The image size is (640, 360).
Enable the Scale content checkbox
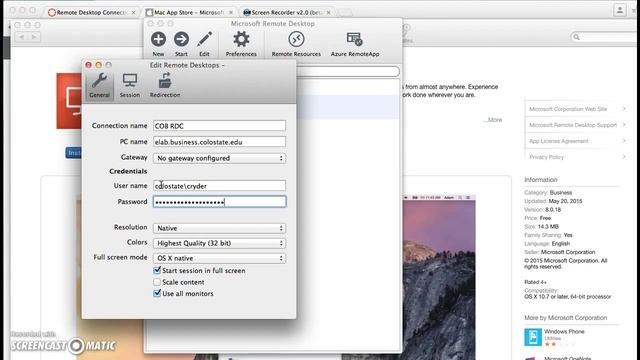tap(157, 282)
